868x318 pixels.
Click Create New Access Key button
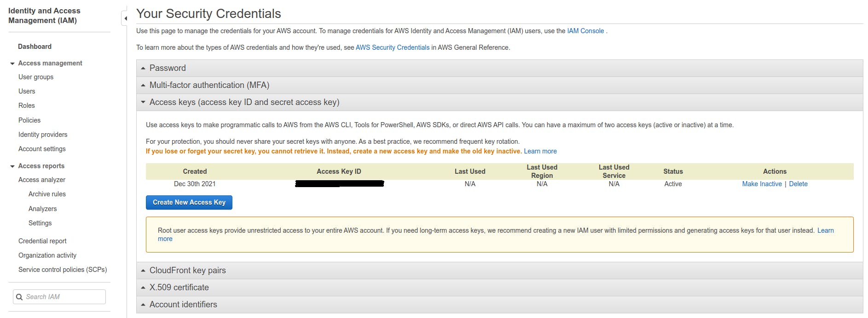pos(189,202)
